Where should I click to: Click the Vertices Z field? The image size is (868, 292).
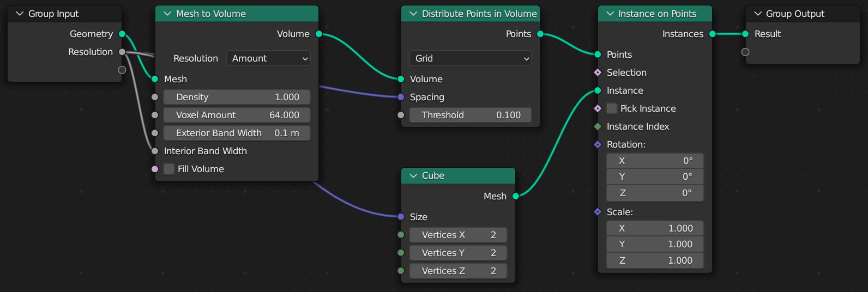pyautogui.click(x=458, y=271)
